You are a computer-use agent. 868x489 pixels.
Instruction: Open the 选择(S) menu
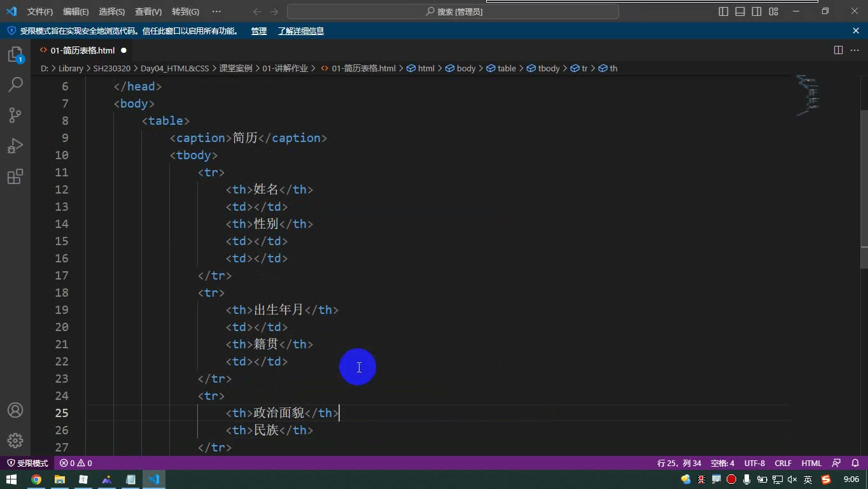(x=112, y=11)
